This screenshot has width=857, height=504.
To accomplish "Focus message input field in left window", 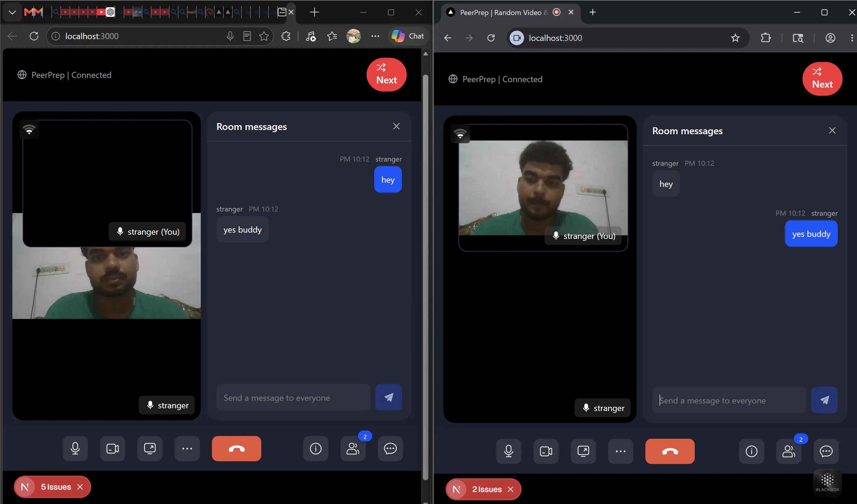I will click(293, 397).
